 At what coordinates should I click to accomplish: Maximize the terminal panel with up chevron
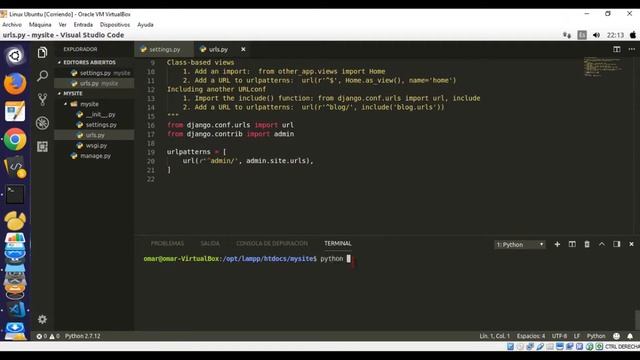602,244
